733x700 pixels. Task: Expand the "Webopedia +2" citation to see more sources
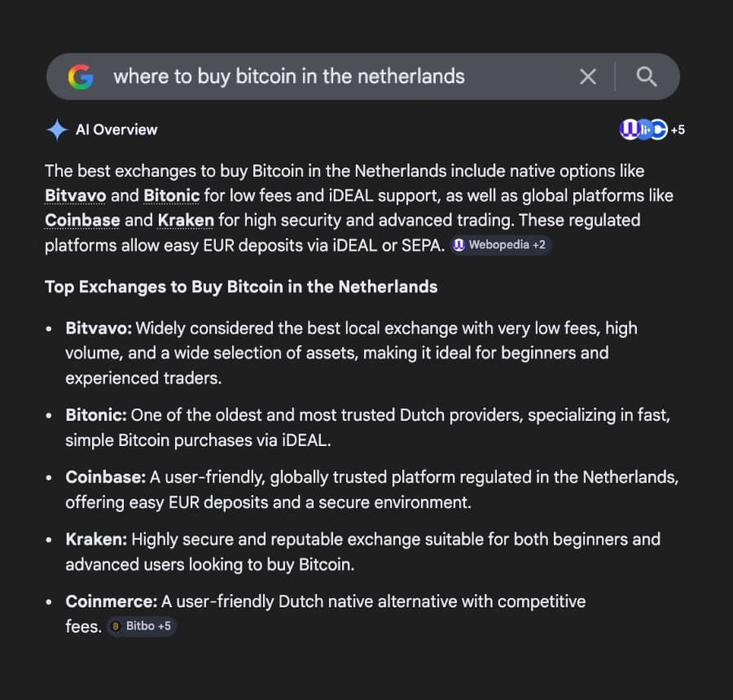500,244
